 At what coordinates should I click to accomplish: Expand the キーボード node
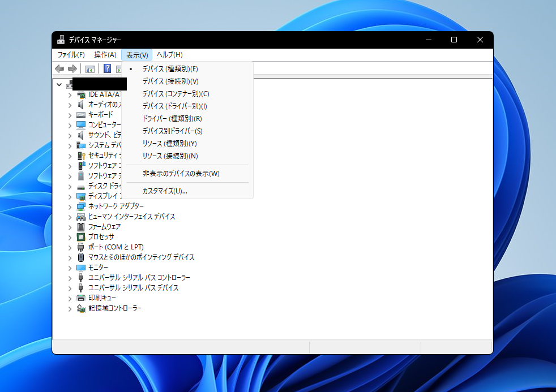coord(70,115)
